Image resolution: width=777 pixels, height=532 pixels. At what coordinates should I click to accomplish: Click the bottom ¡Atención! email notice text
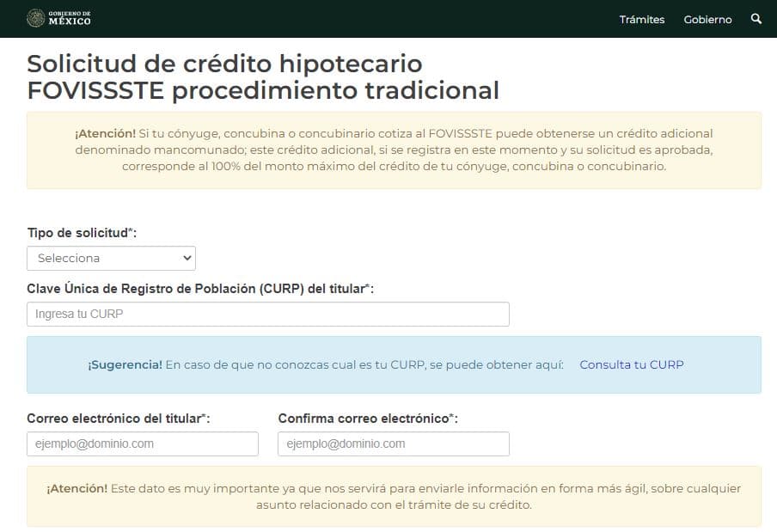tap(394, 497)
